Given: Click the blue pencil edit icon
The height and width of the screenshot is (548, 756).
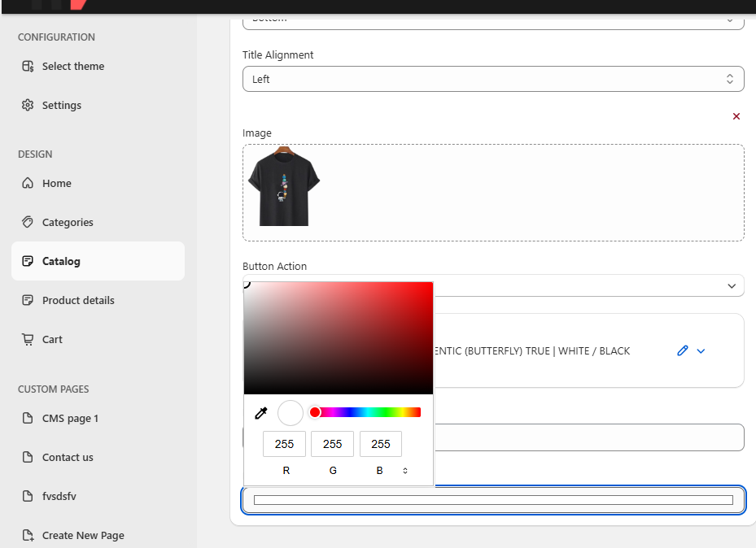Looking at the screenshot, I should click(682, 350).
